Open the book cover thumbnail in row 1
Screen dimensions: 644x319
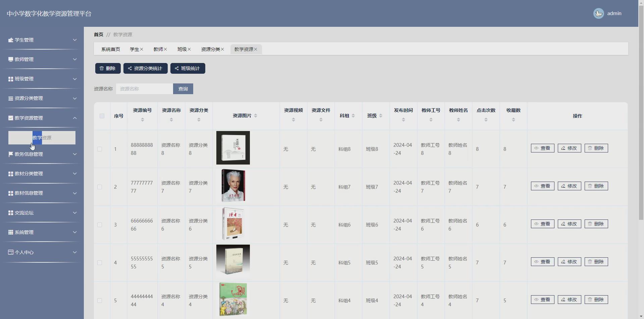pos(233,148)
